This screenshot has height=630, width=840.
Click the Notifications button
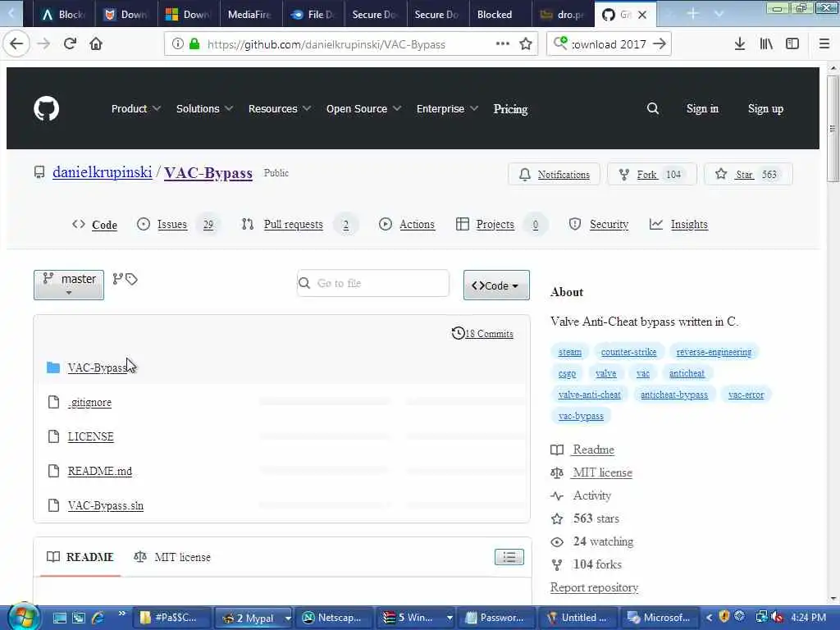[x=554, y=175]
